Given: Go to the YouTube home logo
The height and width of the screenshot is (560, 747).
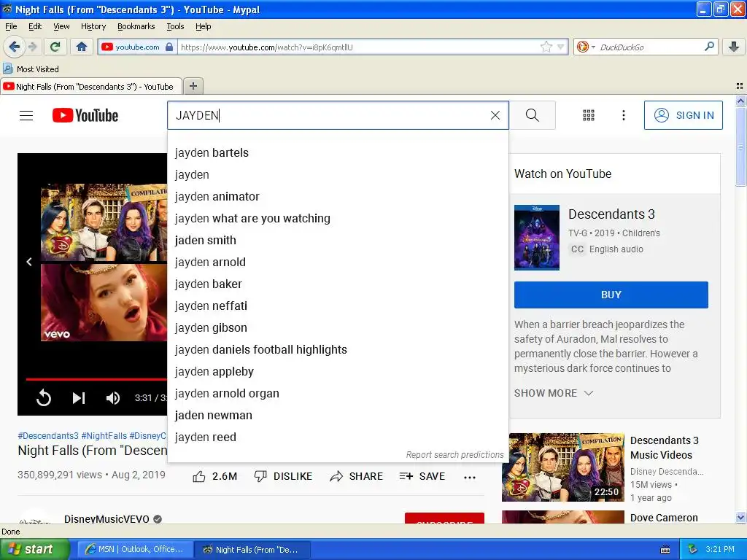Looking at the screenshot, I should click(x=85, y=115).
